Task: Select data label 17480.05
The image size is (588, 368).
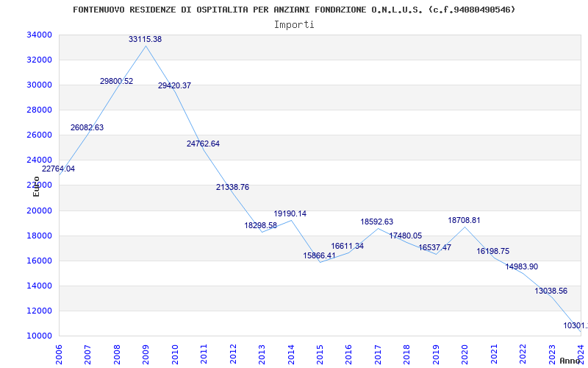Action: 406,236
